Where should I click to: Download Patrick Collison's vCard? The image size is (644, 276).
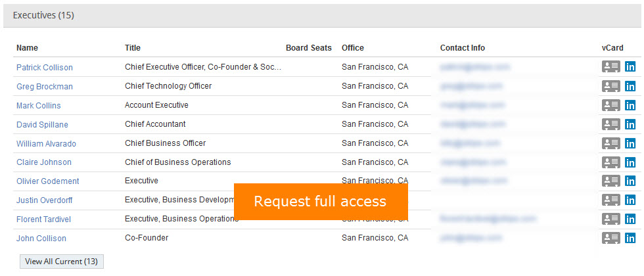611,67
